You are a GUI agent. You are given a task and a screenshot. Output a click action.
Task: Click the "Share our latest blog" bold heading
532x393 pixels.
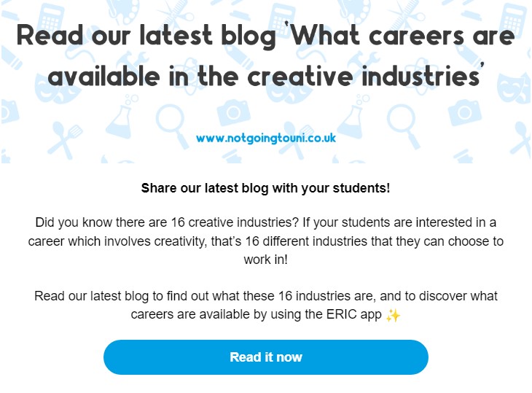(x=266, y=188)
